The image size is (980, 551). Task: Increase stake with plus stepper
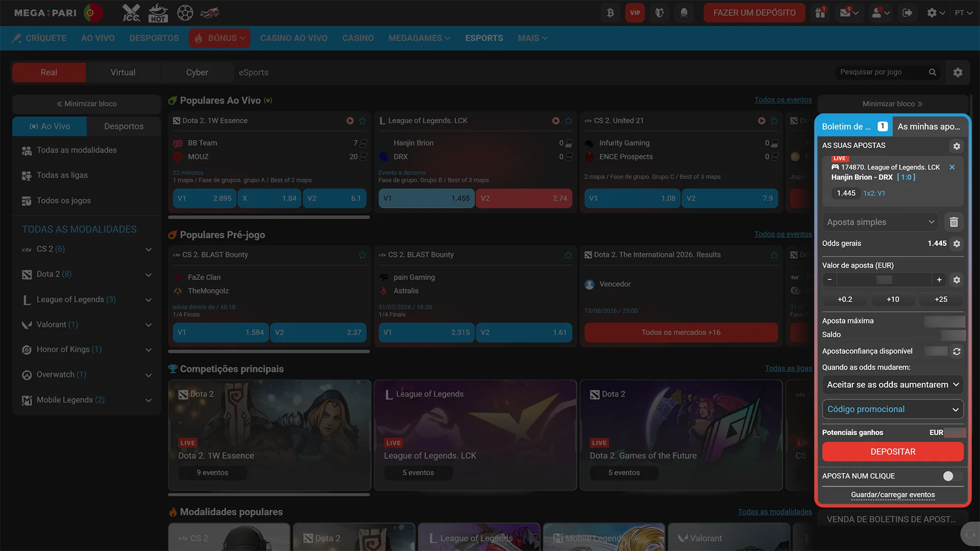pyautogui.click(x=939, y=280)
